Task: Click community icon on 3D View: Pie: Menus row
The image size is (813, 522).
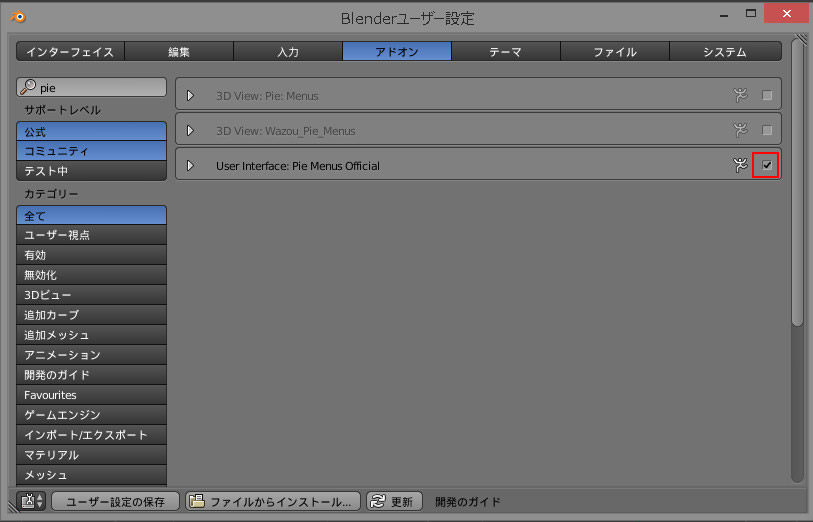Action: pyautogui.click(x=740, y=95)
